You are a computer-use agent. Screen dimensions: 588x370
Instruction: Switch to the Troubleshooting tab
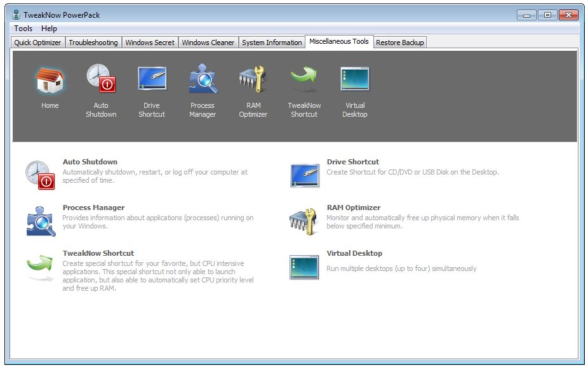[x=93, y=43]
